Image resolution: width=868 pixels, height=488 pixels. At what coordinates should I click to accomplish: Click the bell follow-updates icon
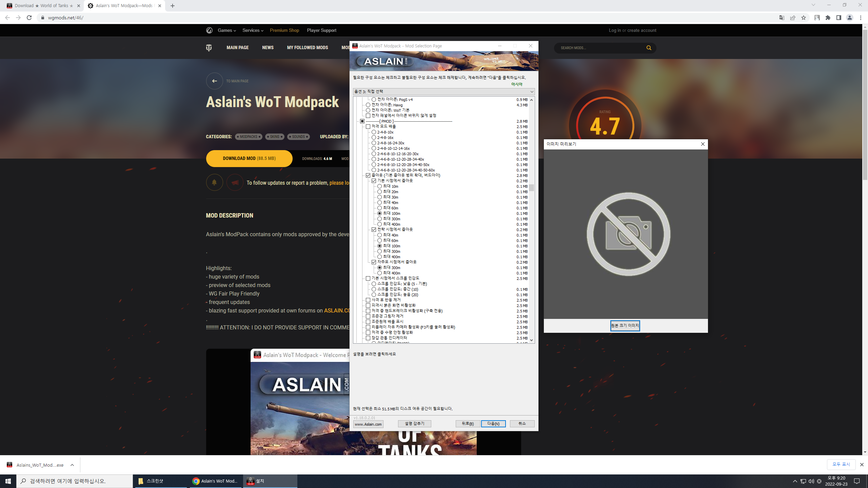click(x=214, y=182)
